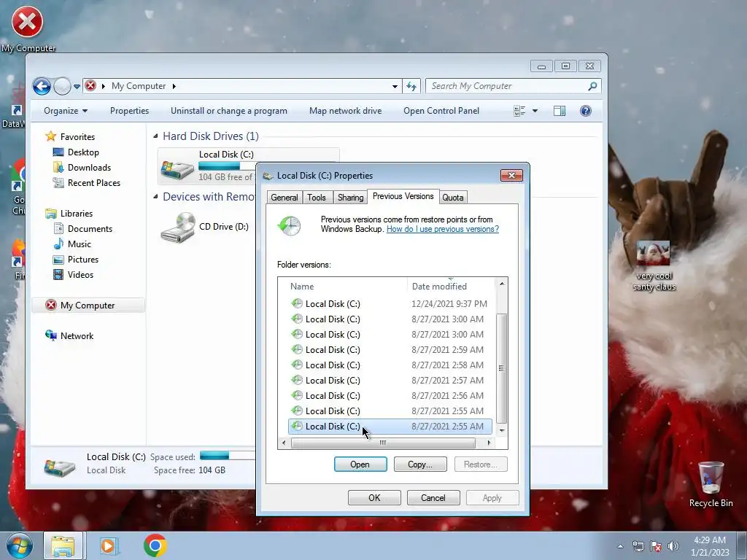
Task: Select version dated 8/27/2021 2:56 AM
Action: tap(390, 395)
